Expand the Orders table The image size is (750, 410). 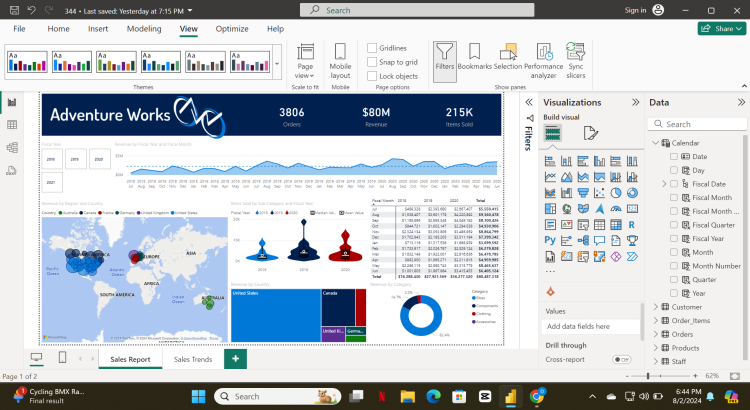656,334
